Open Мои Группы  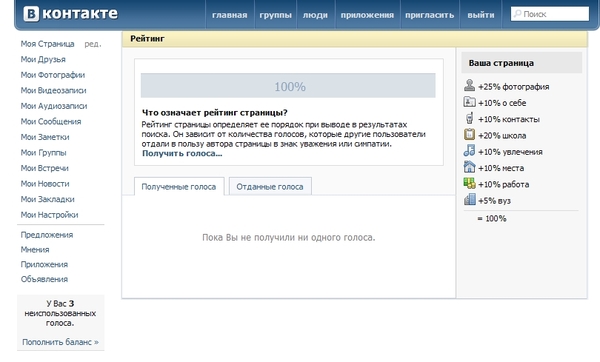[x=44, y=153]
